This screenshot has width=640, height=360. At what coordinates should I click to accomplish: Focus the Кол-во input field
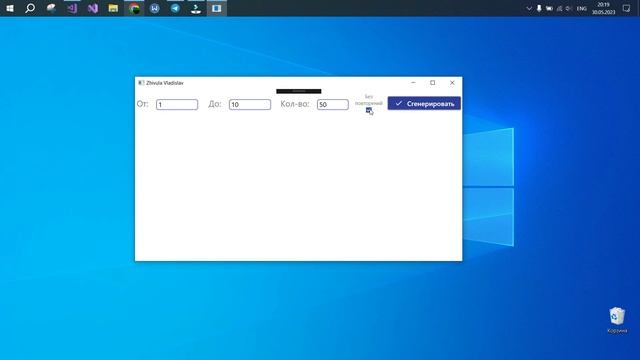(x=333, y=104)
